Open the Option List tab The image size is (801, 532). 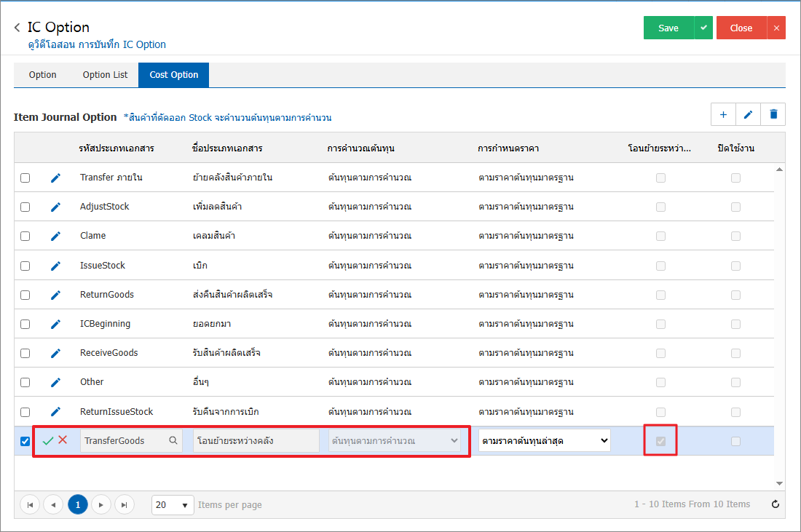pos(105,75)
